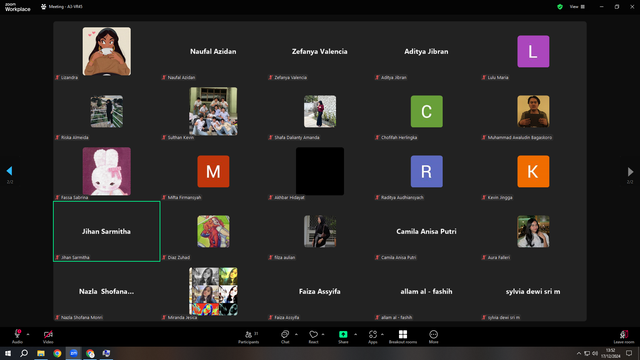Select Riska Almeida's photo tile
This screenshot has height=360, width=640.
[107, 111]
